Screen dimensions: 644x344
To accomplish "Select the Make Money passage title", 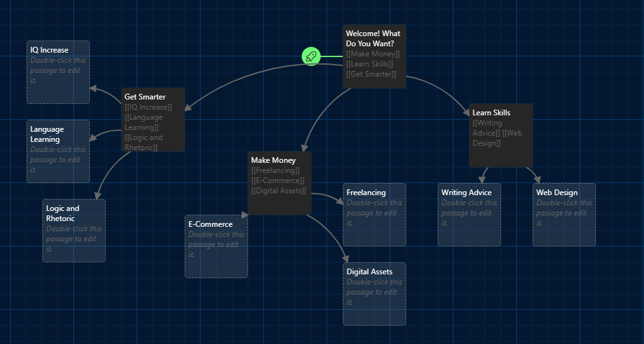I will pyautogui.click(x=273, y=160).
